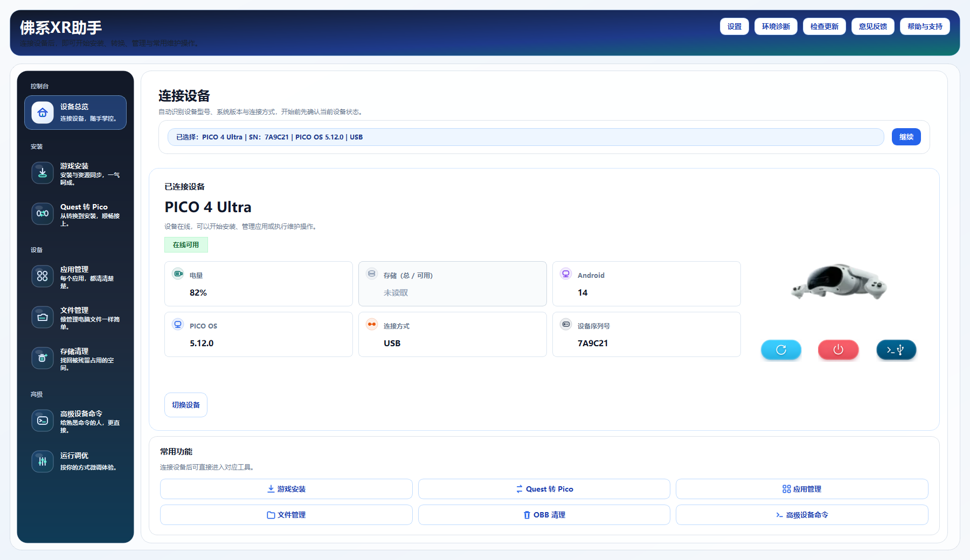Screen dimensions: 970x560
Task: Open 帮助与支持 in the header
Action: click(x=925, y=26)
